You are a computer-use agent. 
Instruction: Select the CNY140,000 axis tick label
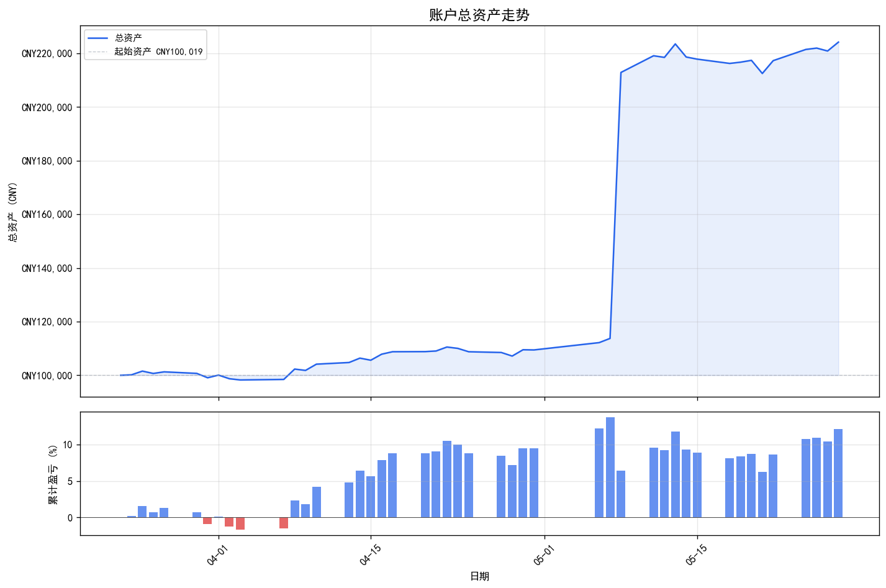tap(47, 269)
